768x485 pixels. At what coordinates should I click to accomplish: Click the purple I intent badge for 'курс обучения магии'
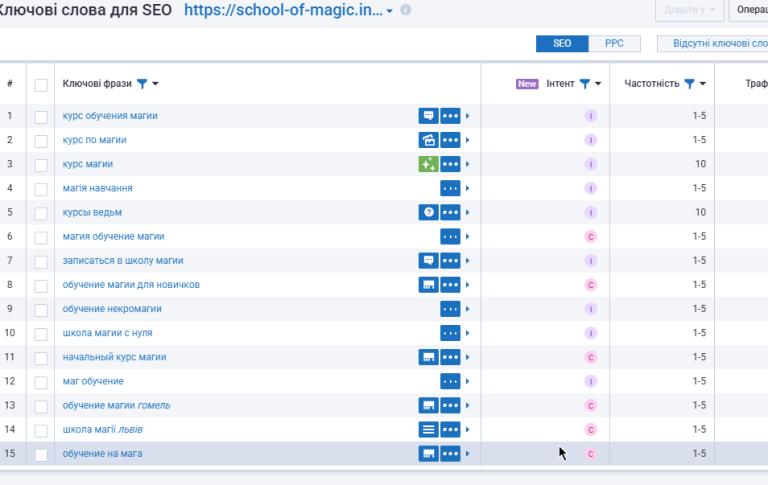tap(591, 116)
